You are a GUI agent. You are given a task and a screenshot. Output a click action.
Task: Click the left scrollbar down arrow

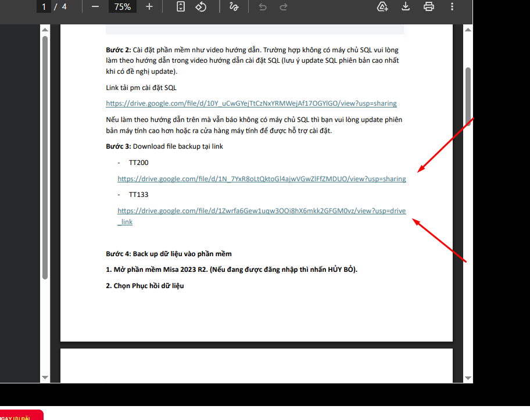coord(45,378)
